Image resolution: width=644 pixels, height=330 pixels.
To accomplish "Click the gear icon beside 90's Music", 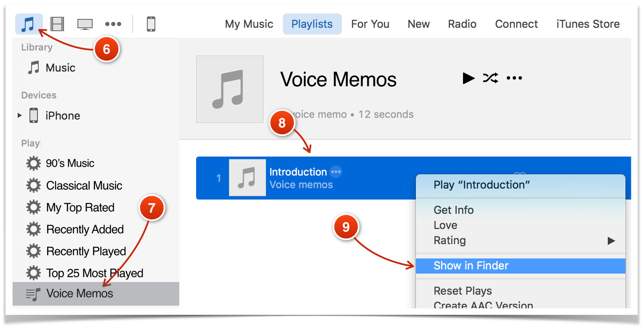I will [34, 163].
